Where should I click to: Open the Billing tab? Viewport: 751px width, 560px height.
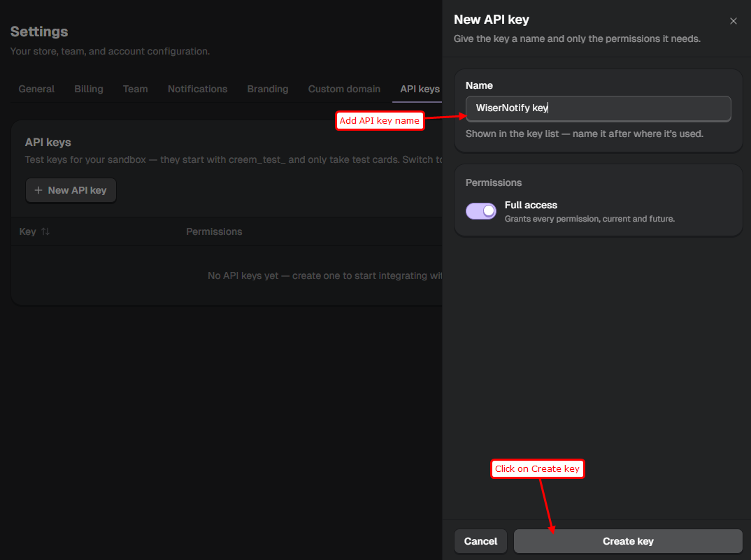click(89, 89)
